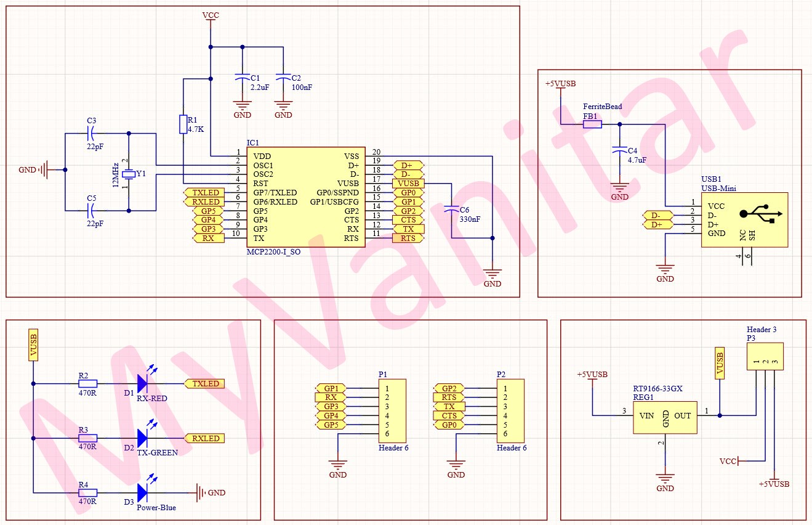Click the USB-Mini connector symbol USB1
Screen dimensions: 812x525
click(x=745, y=219)
